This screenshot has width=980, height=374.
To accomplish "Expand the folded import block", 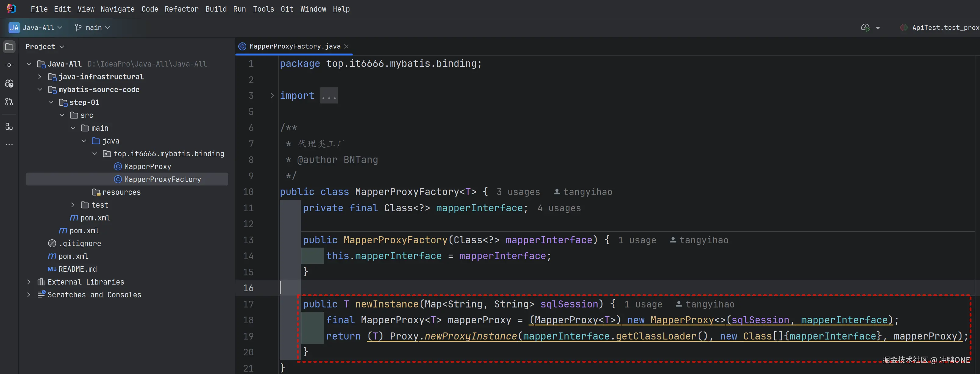I will point(272,96).
